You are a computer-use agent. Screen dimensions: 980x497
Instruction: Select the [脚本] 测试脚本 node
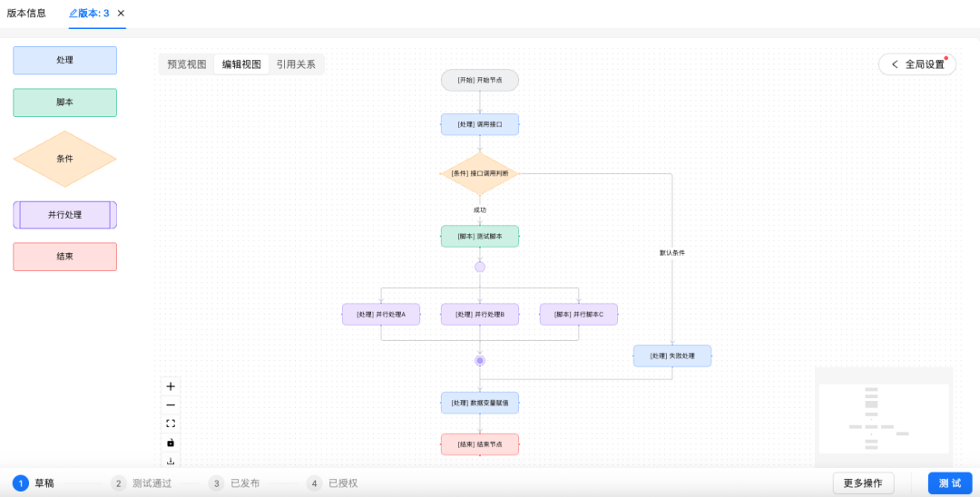pos(480,236)
